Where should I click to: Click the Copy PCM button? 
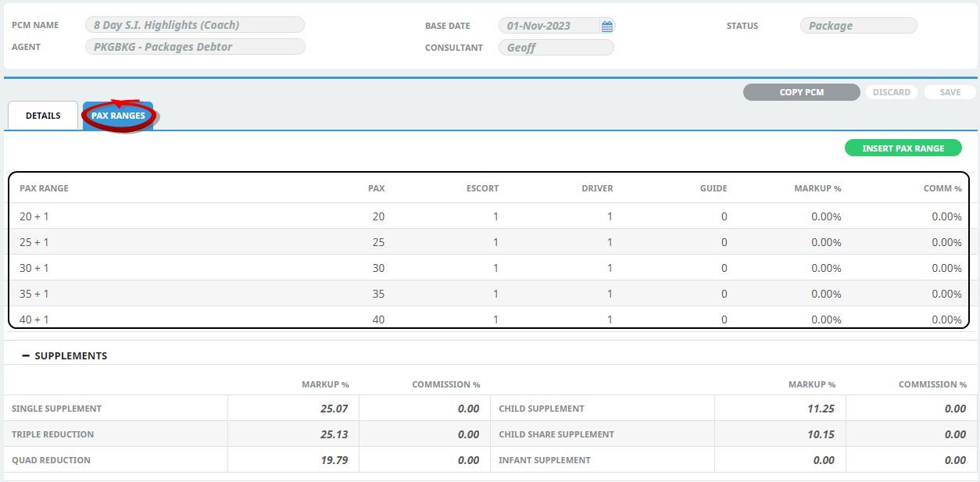(x=802, y=92)
